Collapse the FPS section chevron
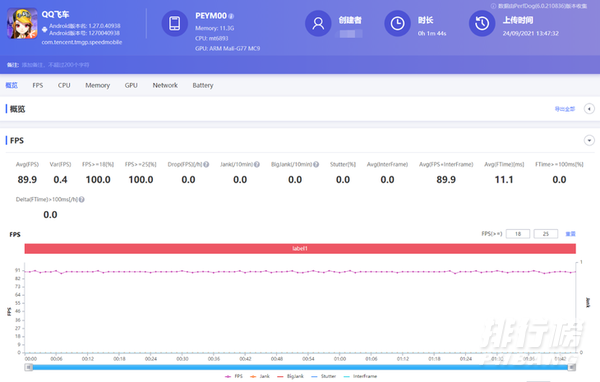 tap(589, 140)
